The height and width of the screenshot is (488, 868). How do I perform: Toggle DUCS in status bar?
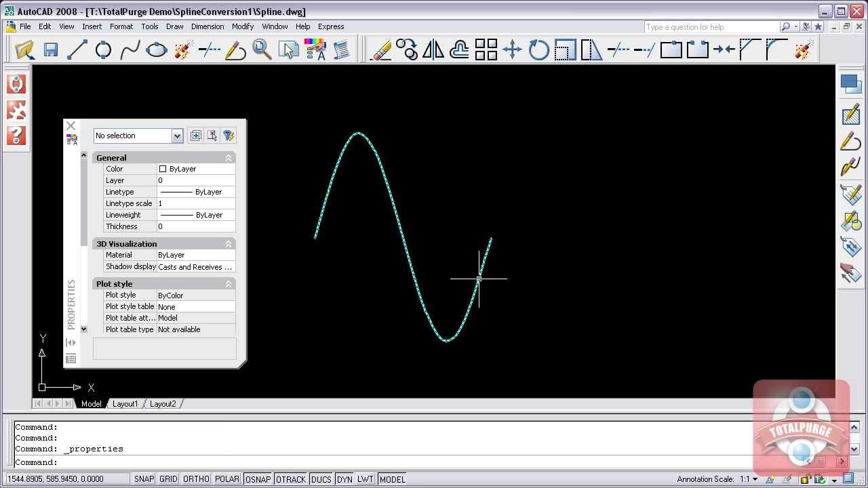(x=321, y=479)
